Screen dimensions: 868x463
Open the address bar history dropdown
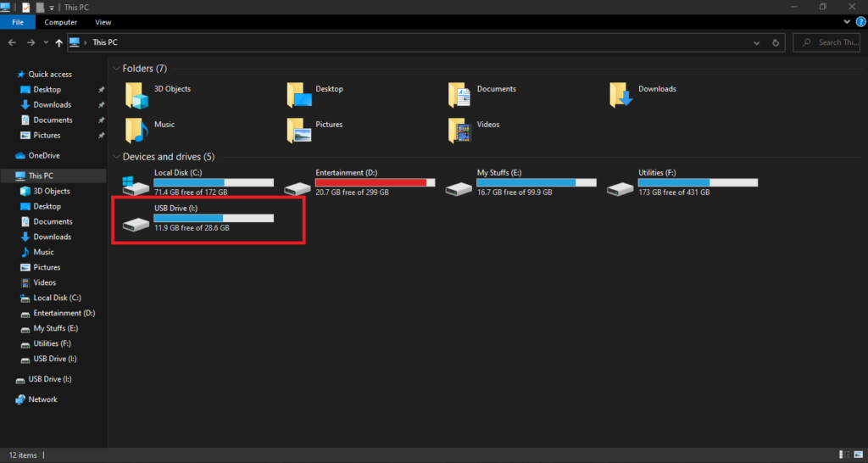point(757,42)
